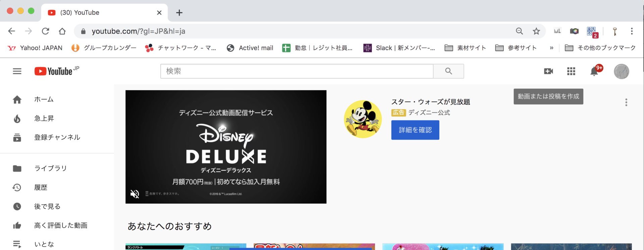
Task: Click the thumbs-up liked icon
Action: tap(17, 225)
